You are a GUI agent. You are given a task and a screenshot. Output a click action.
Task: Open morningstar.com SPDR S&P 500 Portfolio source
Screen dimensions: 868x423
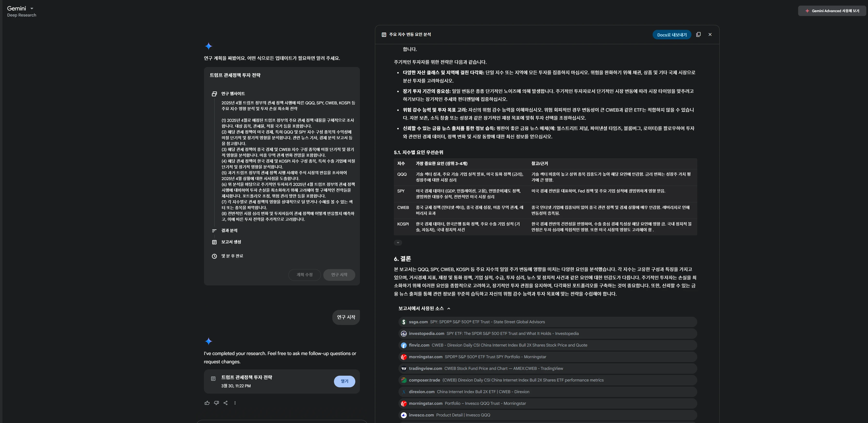pos(548,357)
